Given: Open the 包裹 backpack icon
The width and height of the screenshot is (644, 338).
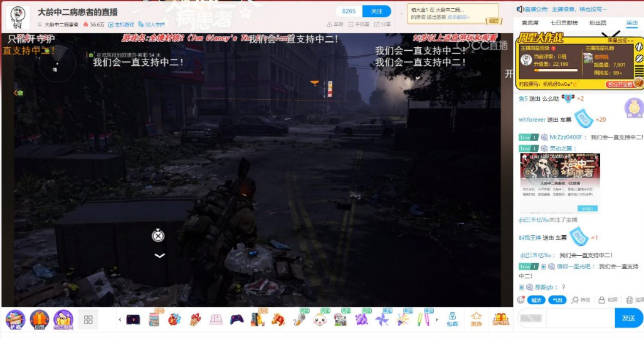Looking at the screenshot, I should 452,319.
